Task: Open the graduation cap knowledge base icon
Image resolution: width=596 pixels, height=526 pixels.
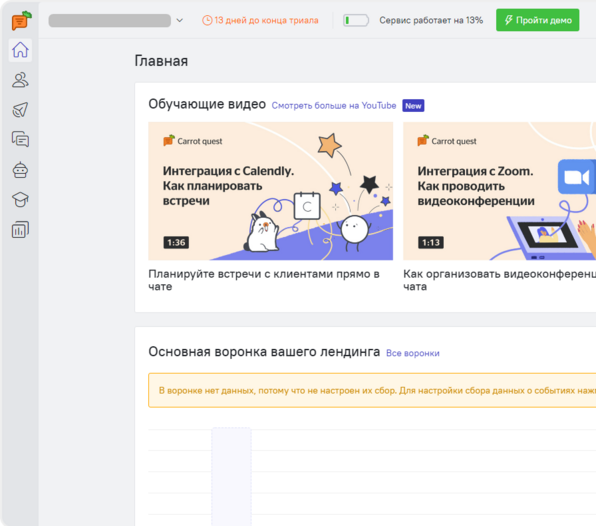Action: [20, 200]
